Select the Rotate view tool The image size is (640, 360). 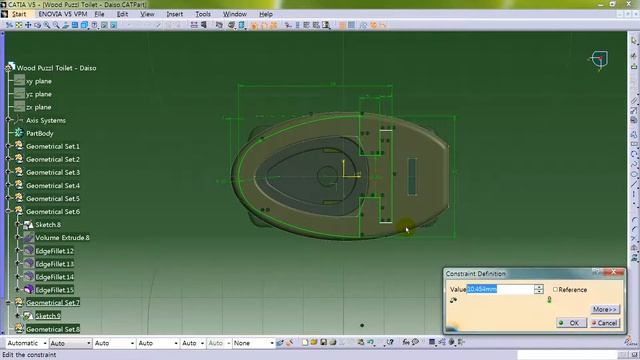[x=38, y=25]
